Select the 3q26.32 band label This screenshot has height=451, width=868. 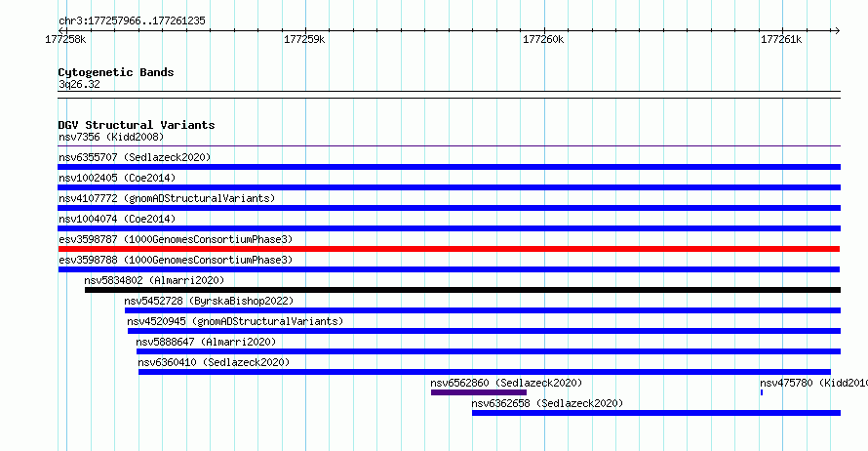[x=79, y=84]
